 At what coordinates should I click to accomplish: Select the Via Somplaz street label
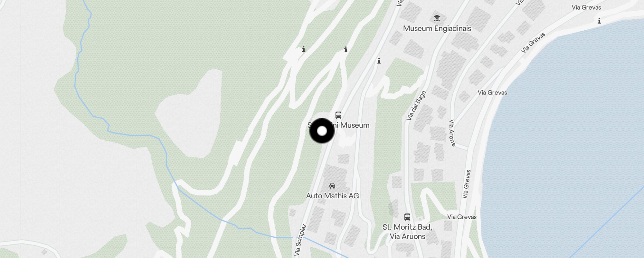[300, 240]
